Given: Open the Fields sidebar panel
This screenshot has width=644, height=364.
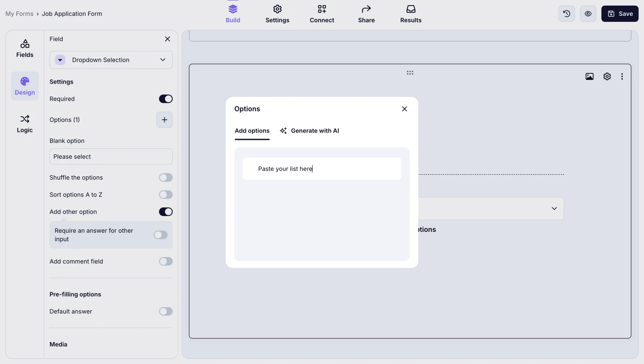Looking at the screenshot, I should click(x=25, y=49).
